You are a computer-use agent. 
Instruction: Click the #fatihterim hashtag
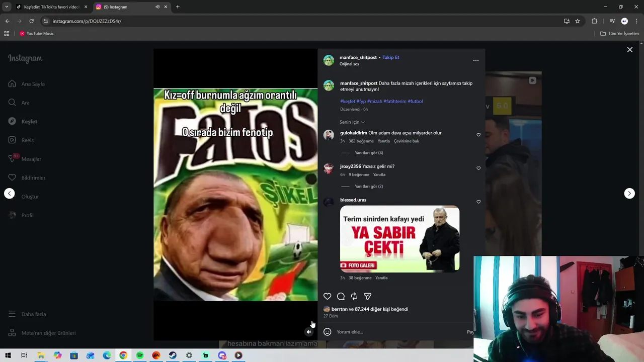[x=394, y=102]
